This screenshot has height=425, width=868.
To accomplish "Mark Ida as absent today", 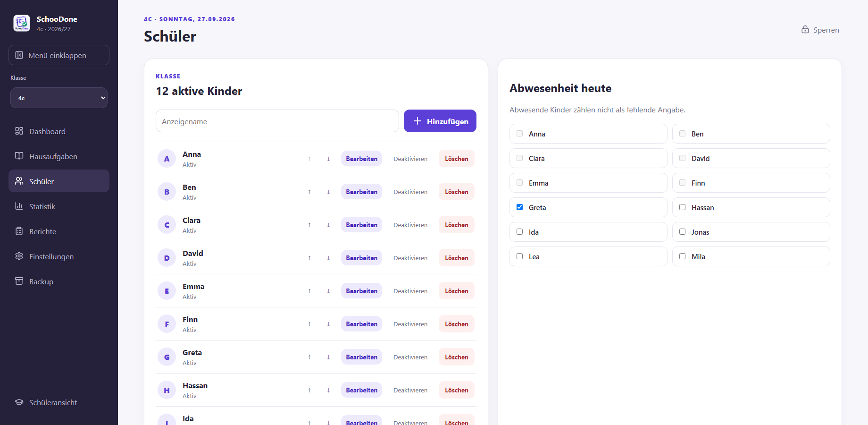I will pyautogui.click(x=519, y=232).
